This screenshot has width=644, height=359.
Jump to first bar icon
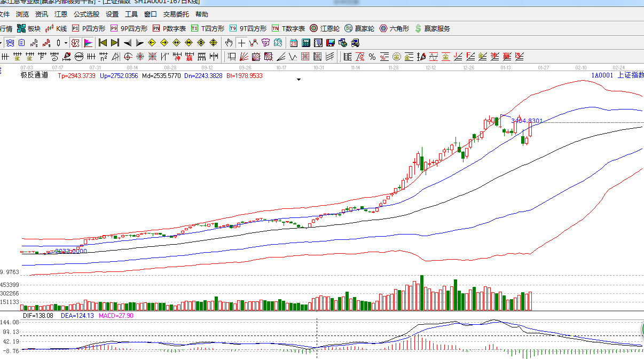[x=103, y=43]
